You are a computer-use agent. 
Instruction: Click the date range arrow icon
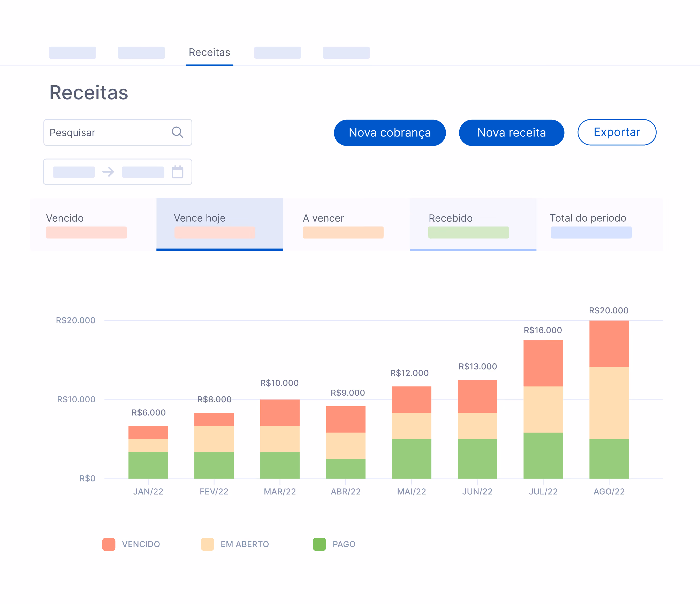[108, 172]
